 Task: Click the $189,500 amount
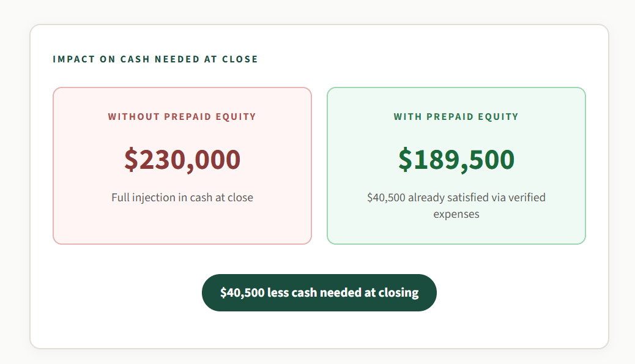pyautogui.click(x=456, y=159)
